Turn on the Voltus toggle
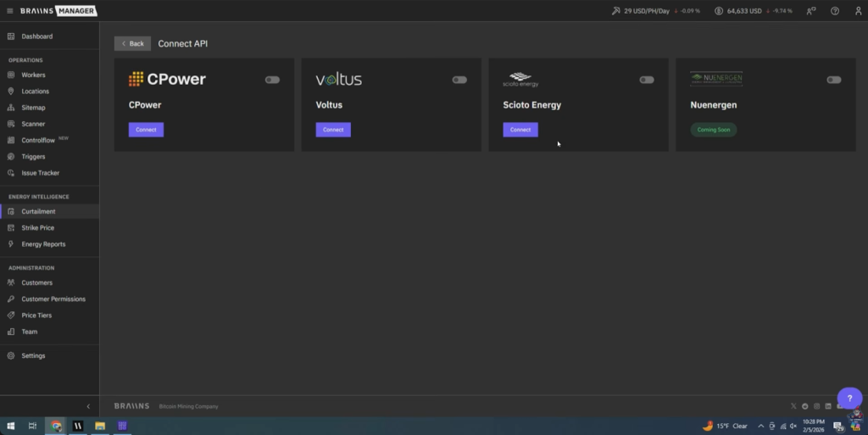The height and width of the screenshot is (435, 868). pos(459,80)
